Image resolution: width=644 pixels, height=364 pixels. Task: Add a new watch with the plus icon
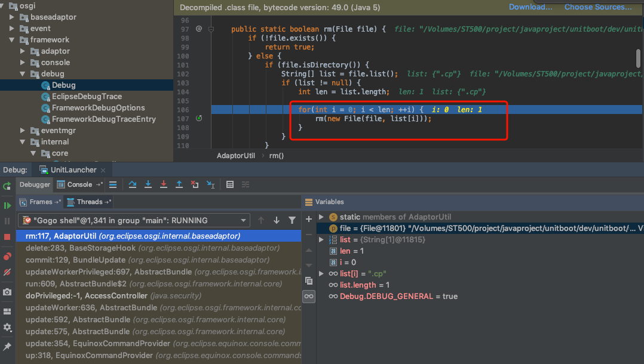click(x=309, y=219)
